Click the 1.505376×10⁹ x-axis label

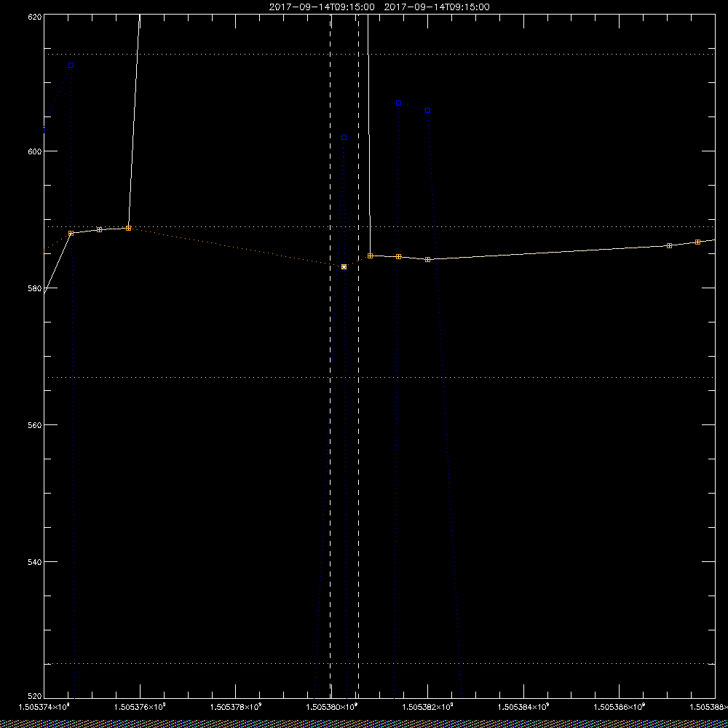click(x=140, y=707)
